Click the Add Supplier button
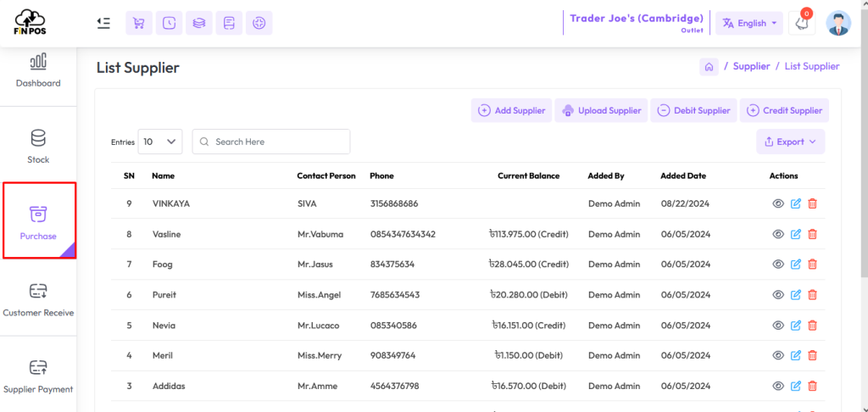Viewport: 868px width, 412px height. [x=511, y=110]
